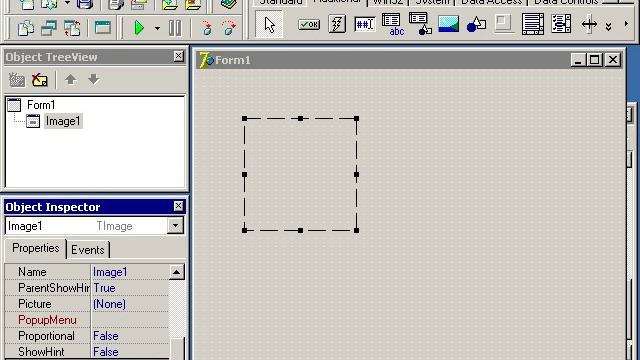The width and height of the screenshot is (640, 360).
Task: Open the View Form toolbar icon
Action: [x=49, y=29]
